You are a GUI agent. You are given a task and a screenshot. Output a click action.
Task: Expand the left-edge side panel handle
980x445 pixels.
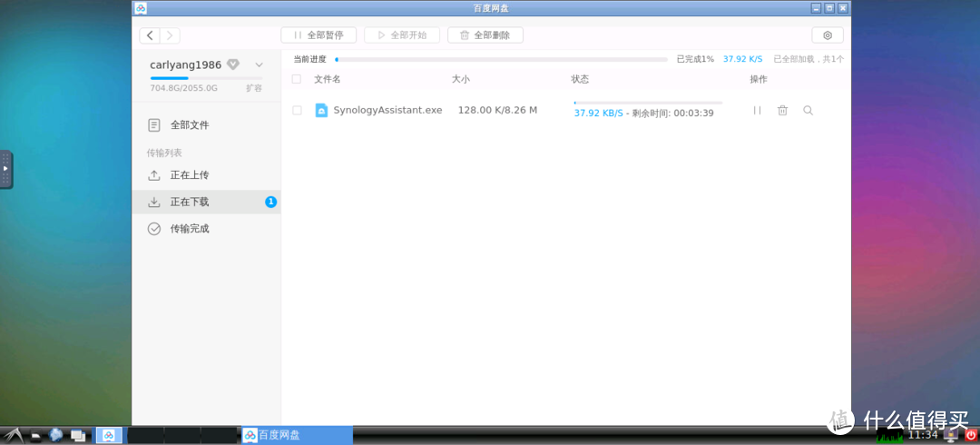click(x=5, y=169)
